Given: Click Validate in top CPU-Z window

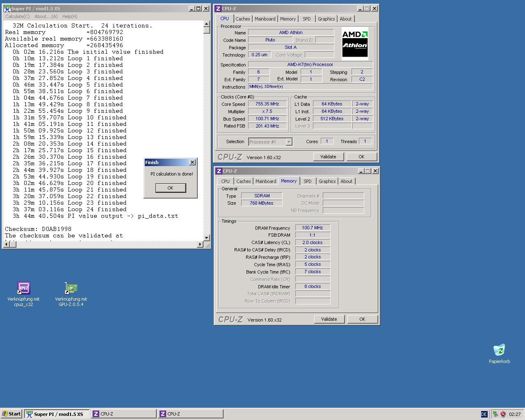Looking at the screenshot, I should 328,157.
